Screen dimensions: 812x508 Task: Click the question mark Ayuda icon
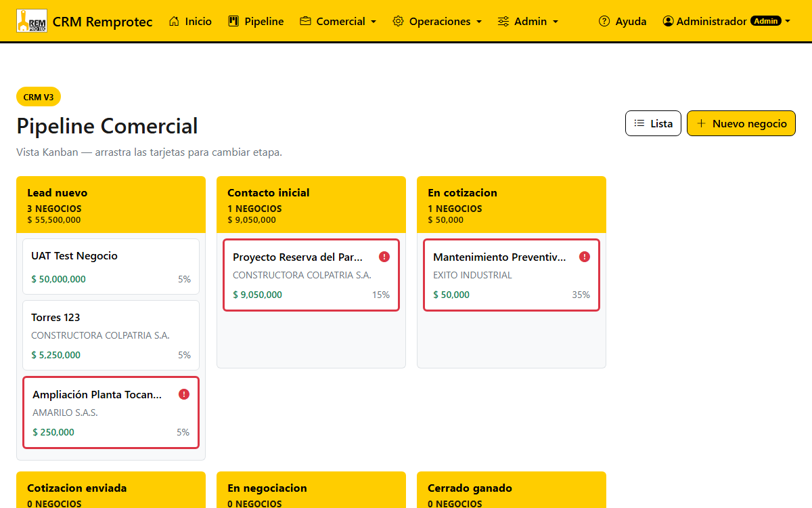[x=604, y=21]
